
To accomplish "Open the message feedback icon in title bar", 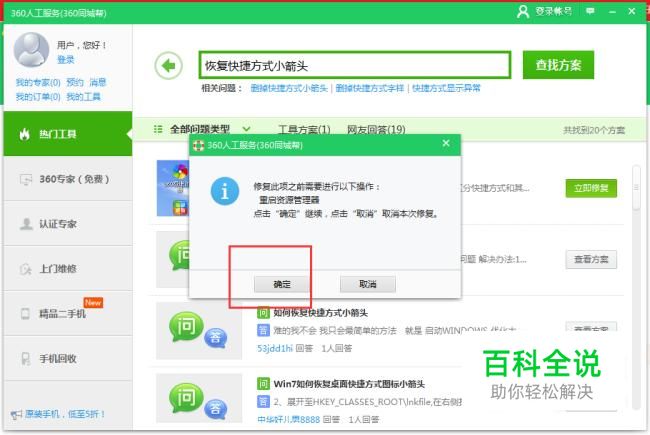I will click(x=590, y=11).
